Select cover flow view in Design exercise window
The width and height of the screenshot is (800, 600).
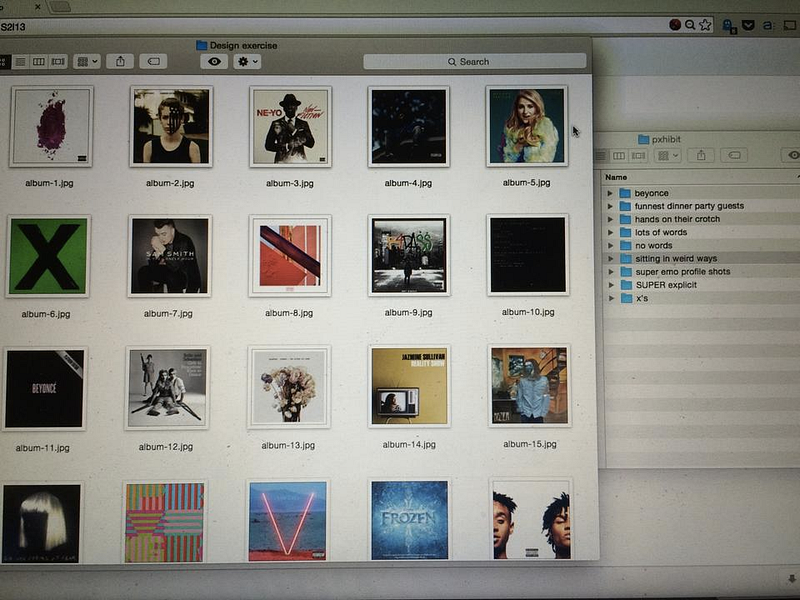coord(58,62)
